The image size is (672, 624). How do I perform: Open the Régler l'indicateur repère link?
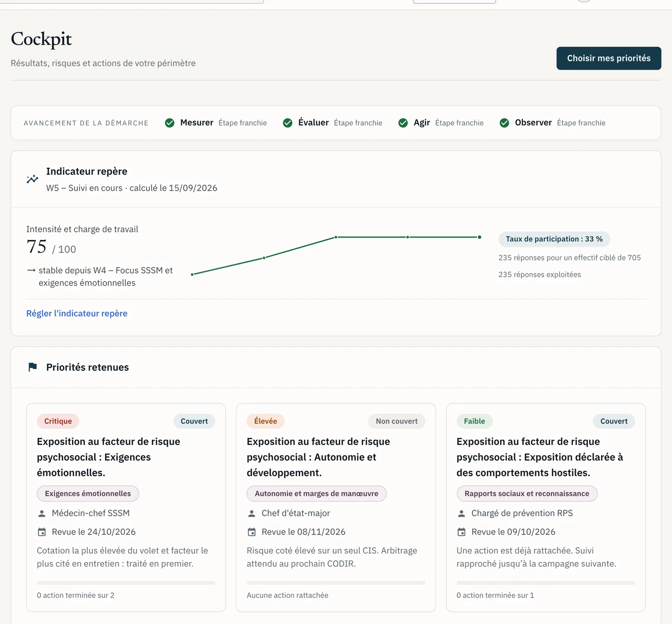[x=77, y=313]
